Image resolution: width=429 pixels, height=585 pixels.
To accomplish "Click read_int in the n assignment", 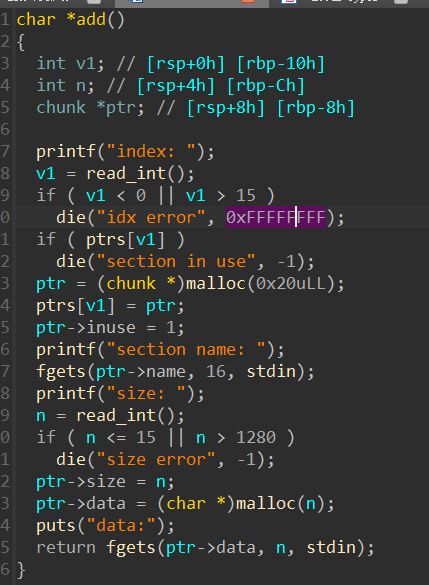I will pyautogui.click(x=116, y=415).
